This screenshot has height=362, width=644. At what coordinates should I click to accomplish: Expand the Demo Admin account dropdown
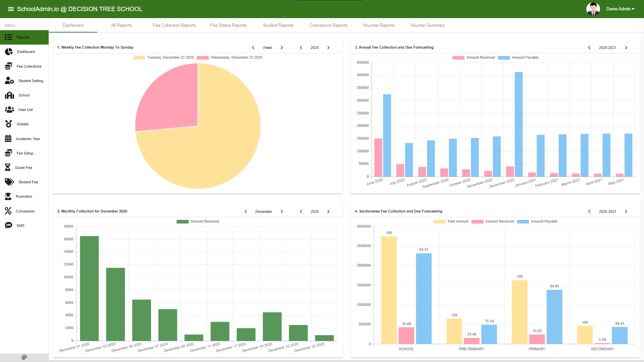click(x=620, y=9)
